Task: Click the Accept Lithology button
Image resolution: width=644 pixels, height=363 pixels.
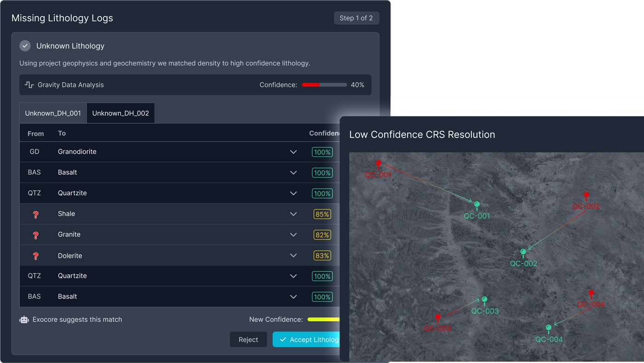Action: coord(307,340)
